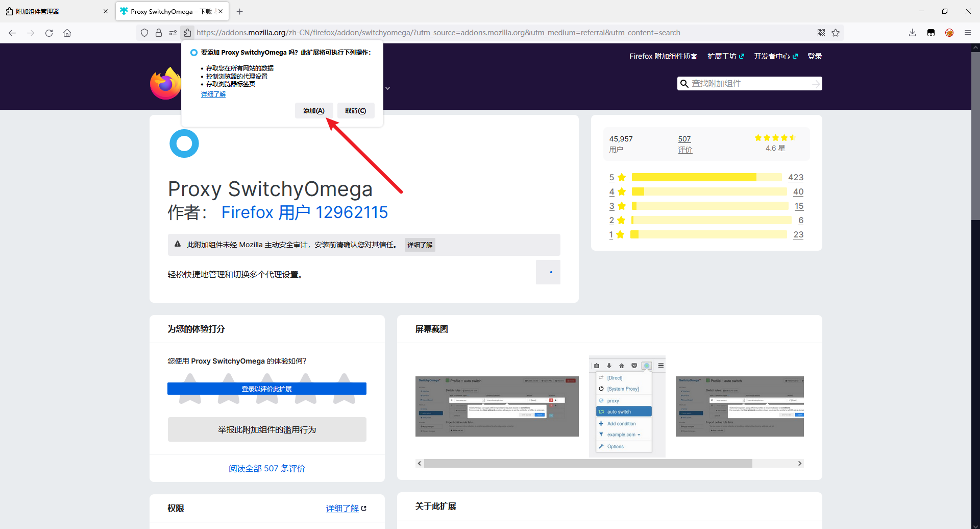Click 详细了解 next to the security warning
The height and width of the screenshot is (529, 980).
(420, 245)
